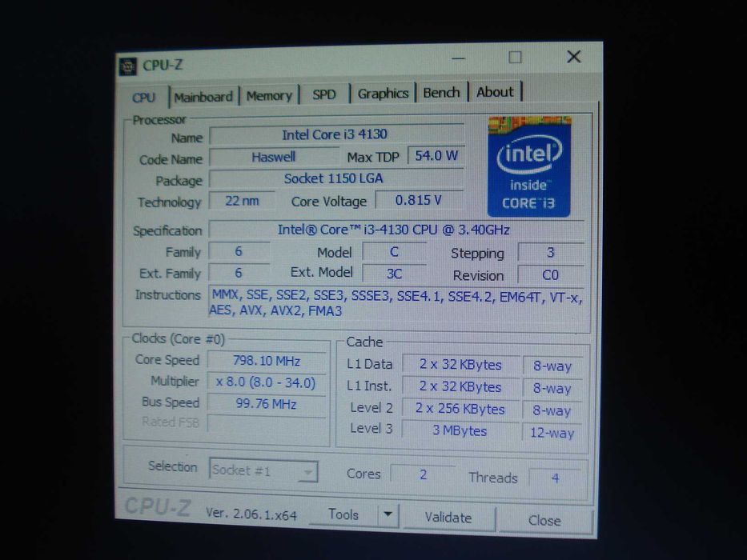This screenshot has height=560, width=747.
Task: Click the L1 Data '8-way' associativity
Action: tap(552, 366)
